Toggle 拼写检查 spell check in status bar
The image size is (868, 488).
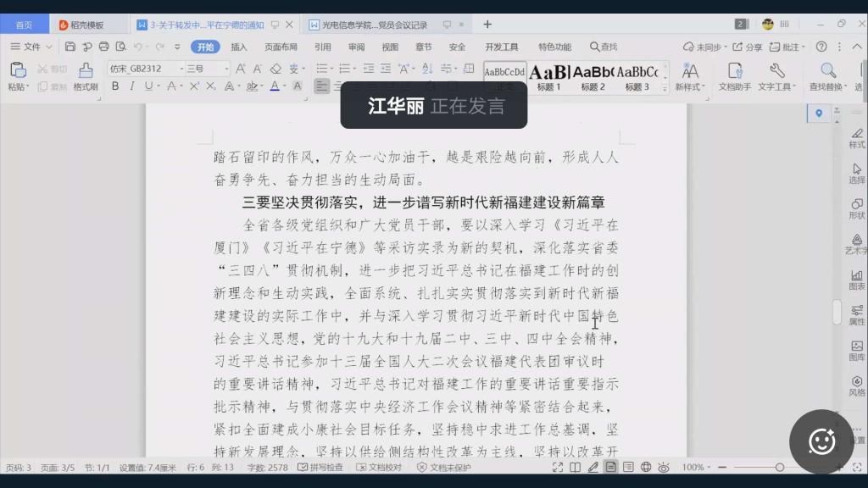pyautogui.click(x=320, y=468)
